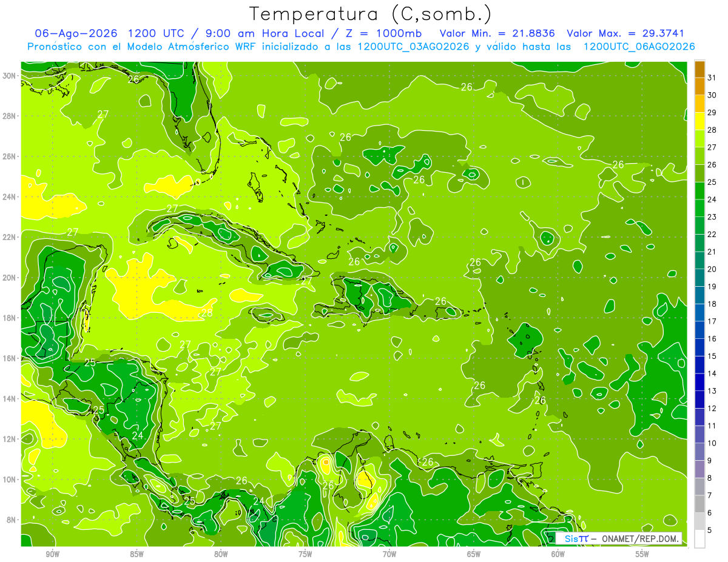Screen dimensions: 728x562
Task: Click the 10N latitude axis label
Action: 10,480
